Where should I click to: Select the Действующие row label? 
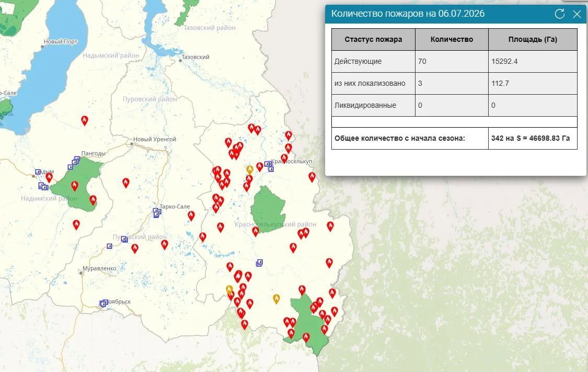(x=358, y=62)
